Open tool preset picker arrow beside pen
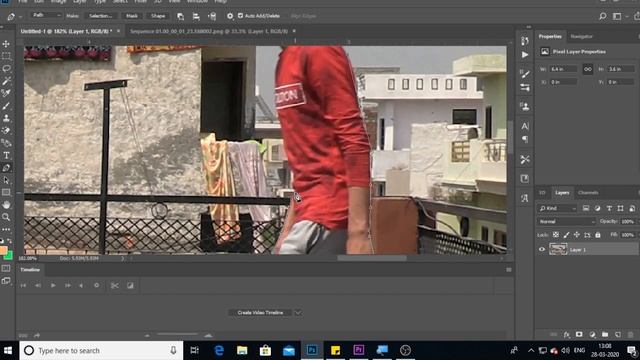This screenshot has height=360, width=640. (x=20, y=17)
